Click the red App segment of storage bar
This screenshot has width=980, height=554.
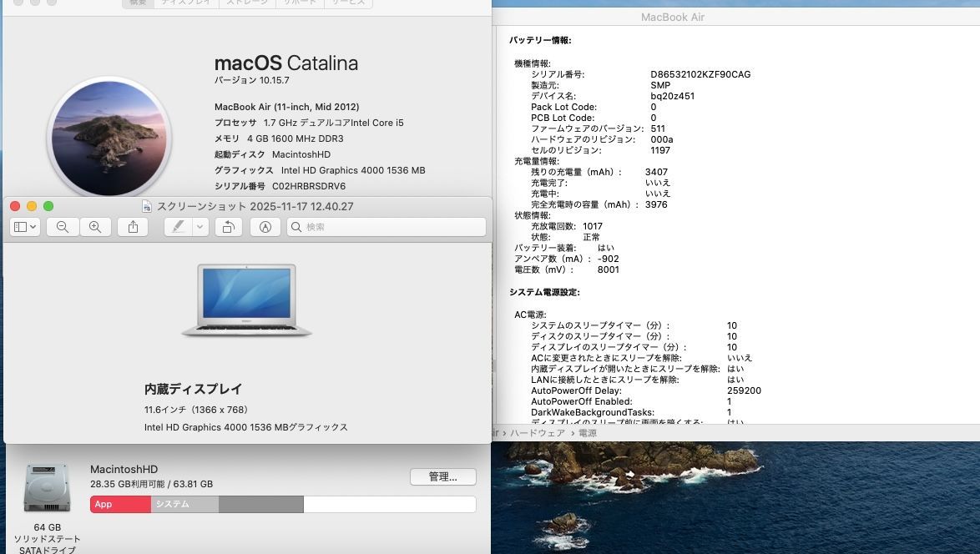click(120, 504)
